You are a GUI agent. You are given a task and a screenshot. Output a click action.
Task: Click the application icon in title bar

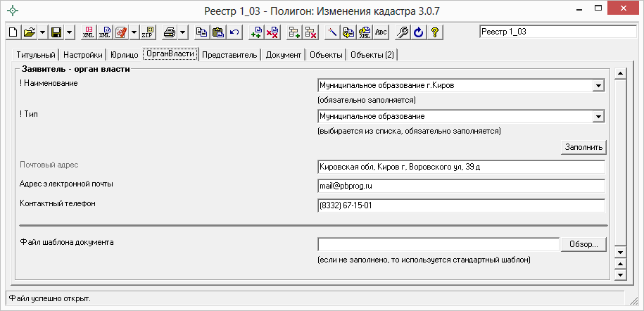(13, 11)
